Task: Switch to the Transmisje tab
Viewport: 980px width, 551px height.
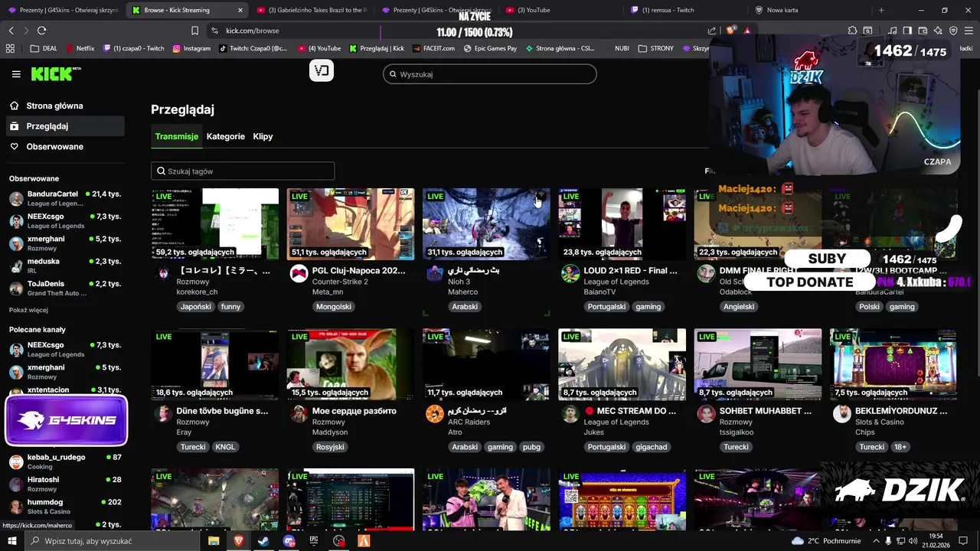Action: point(177,136)
